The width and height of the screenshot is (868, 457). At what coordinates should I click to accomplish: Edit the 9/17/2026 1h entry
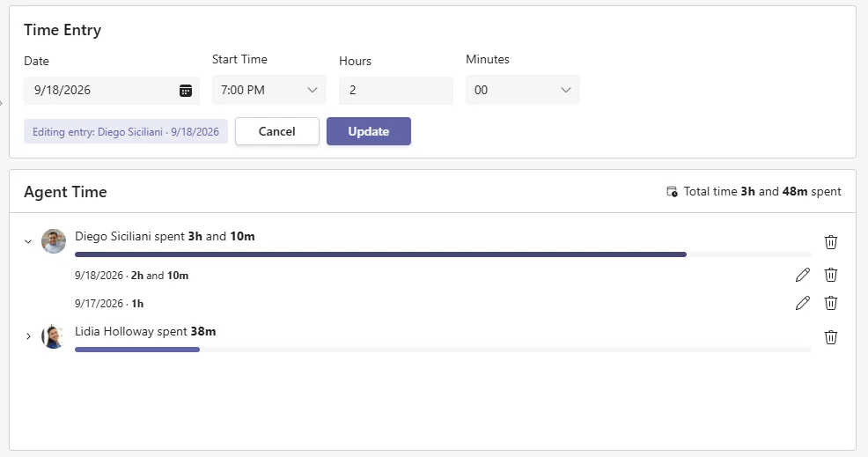pyautogui.click(x=803, y=303)
